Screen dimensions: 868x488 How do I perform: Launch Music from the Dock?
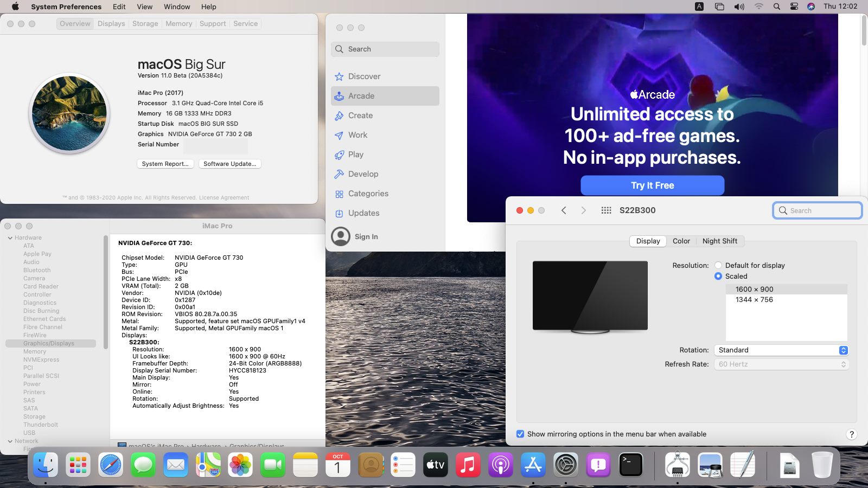point(468,465)
